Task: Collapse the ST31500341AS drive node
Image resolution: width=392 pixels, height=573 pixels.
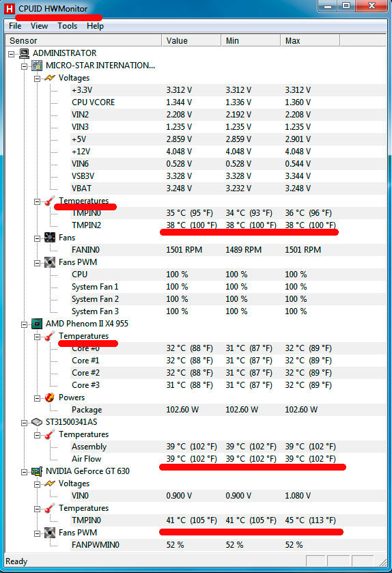Action: click(24, 423)
